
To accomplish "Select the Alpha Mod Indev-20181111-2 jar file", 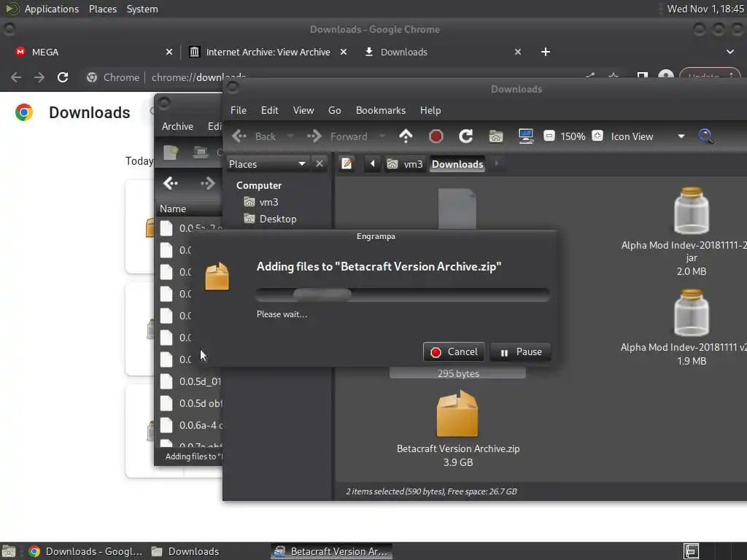I will coord(692,211).
